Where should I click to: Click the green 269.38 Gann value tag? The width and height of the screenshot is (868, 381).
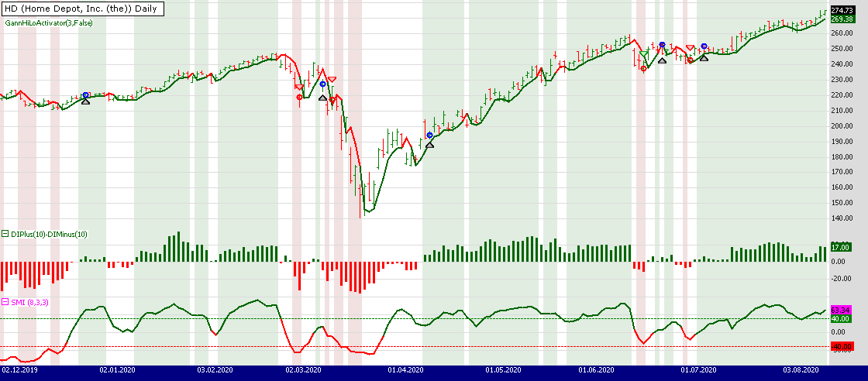841,19
